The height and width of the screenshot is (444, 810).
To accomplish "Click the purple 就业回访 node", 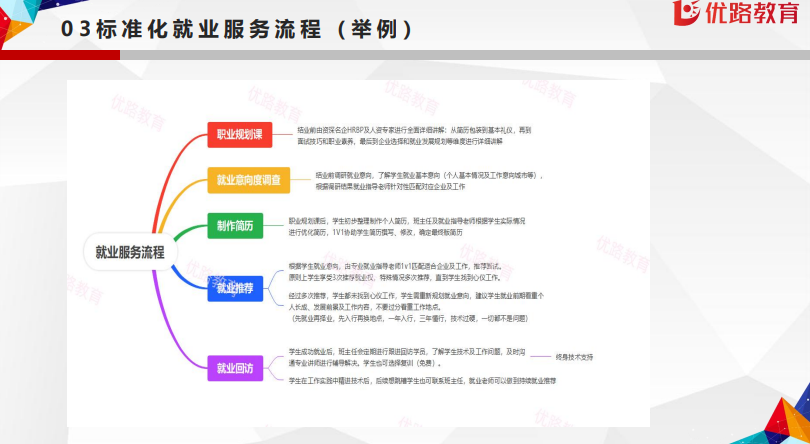I will tap(235, 368).
